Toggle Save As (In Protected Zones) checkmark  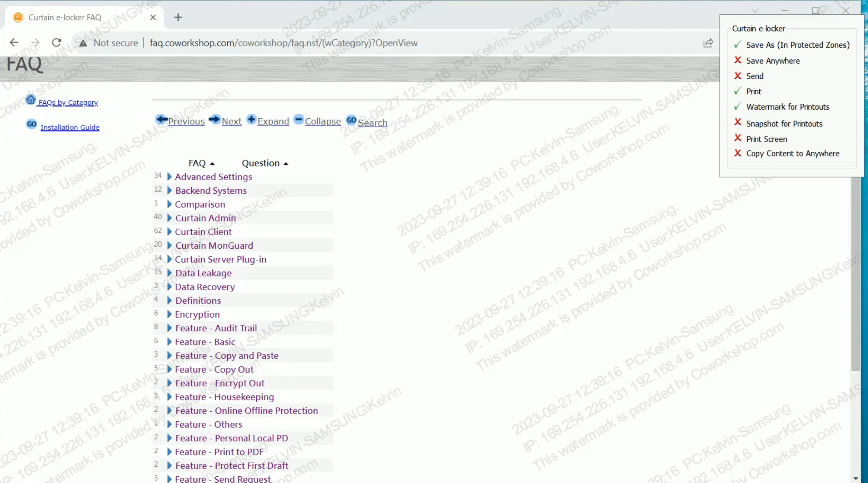click(x=737, y=45)
